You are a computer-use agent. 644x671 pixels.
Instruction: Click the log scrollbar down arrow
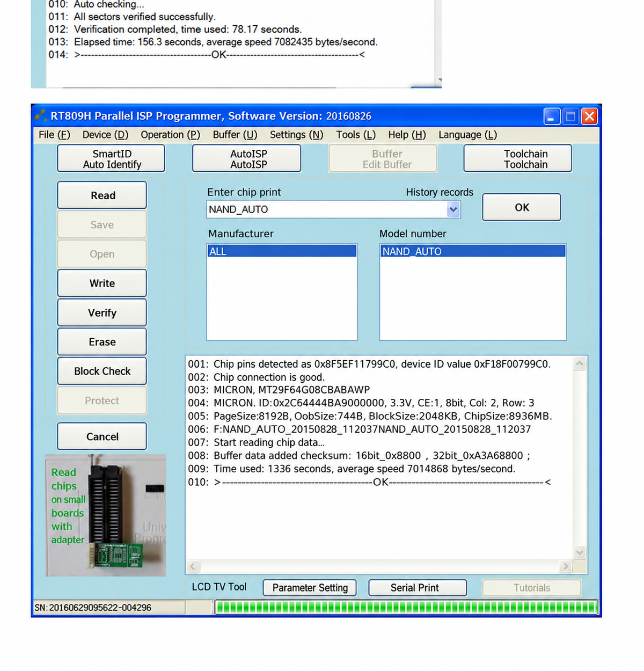580,552
